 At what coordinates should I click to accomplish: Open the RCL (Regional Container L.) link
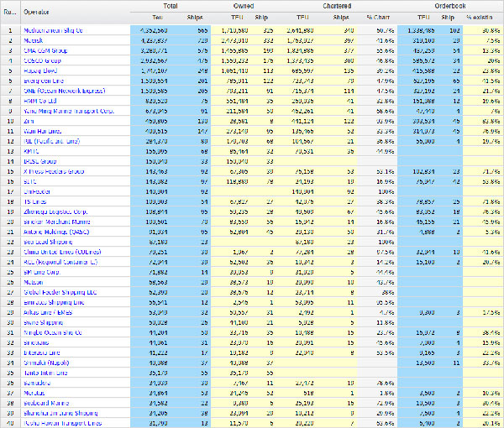[x=60, y=262]
